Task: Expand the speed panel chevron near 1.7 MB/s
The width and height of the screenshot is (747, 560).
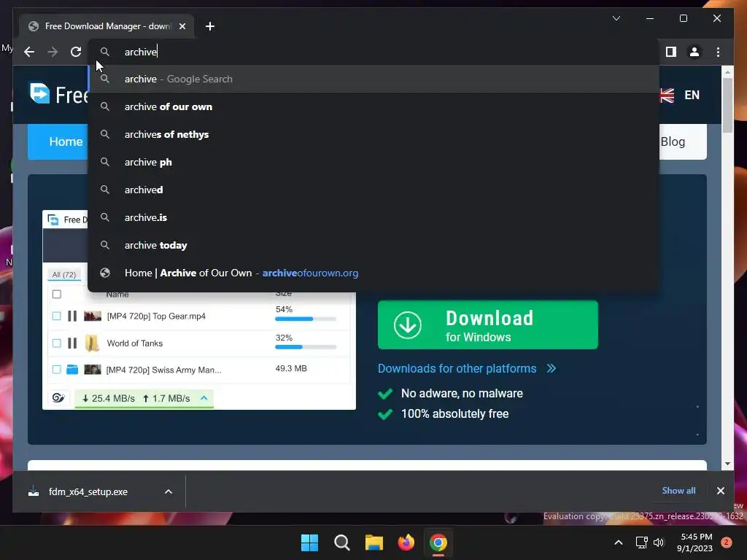Action: click(x=204, y=398)
